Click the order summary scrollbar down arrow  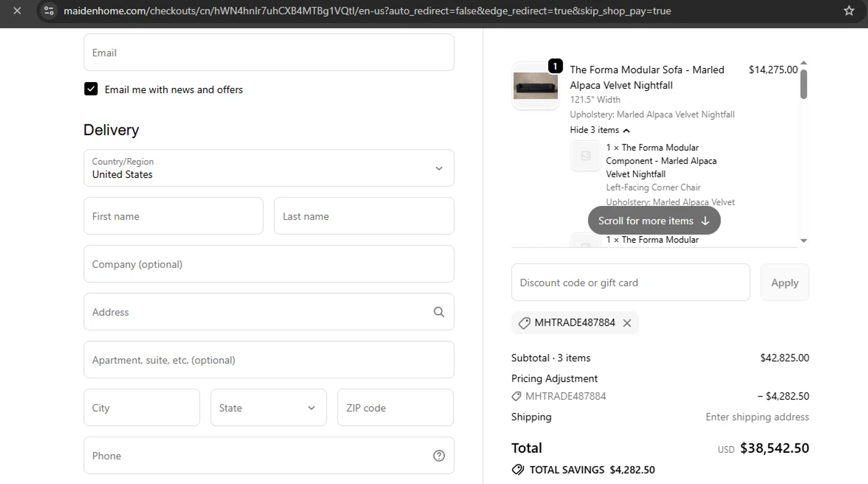pyautogui.click(x=803, y=241)
